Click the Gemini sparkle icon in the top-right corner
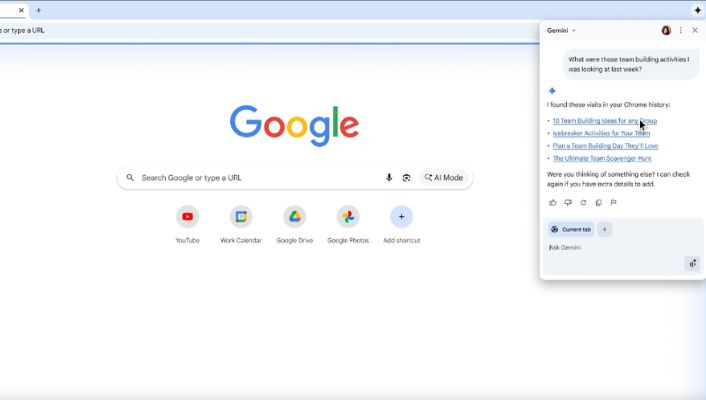 (x=697, y=10)
